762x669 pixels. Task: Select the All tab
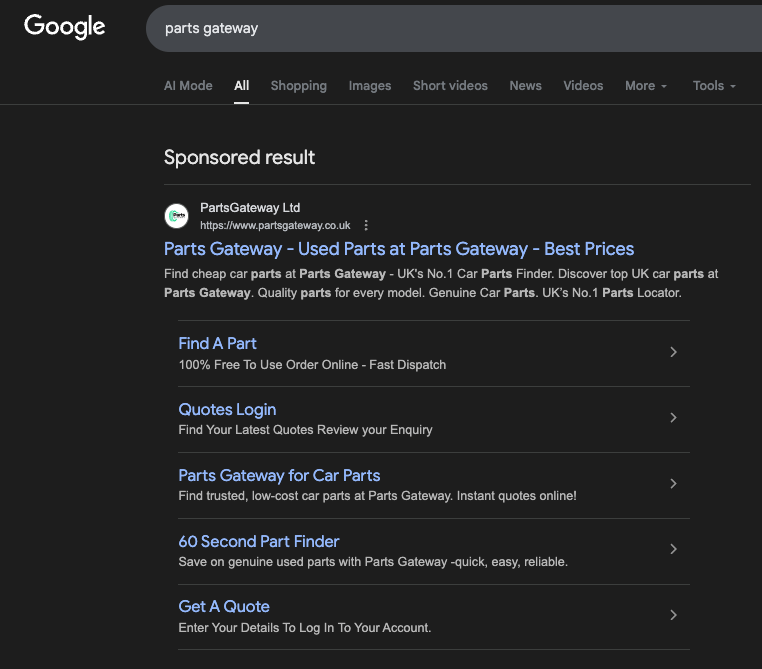(x=242, y=86)
